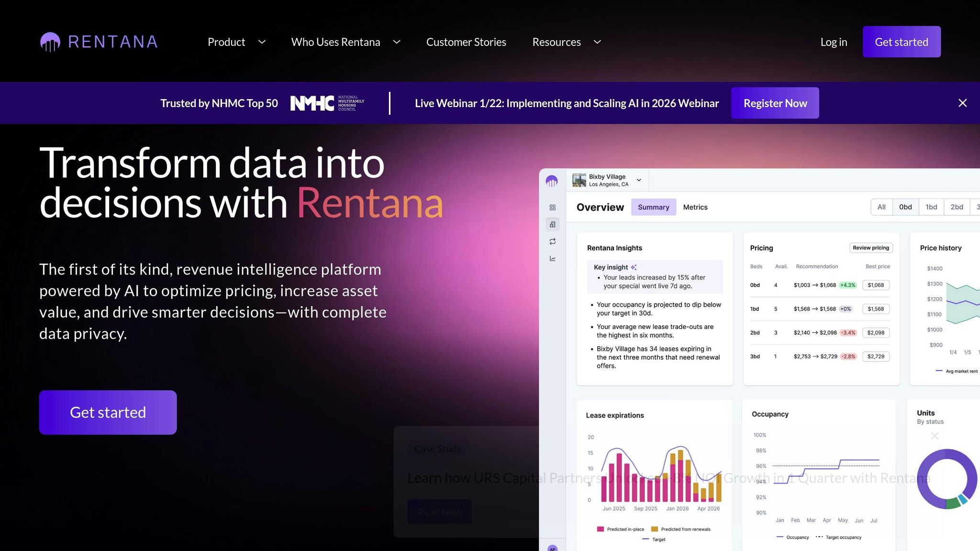Click the Register Now button
980x551 pixels.
pyautogui.click(x=775, y=103)
